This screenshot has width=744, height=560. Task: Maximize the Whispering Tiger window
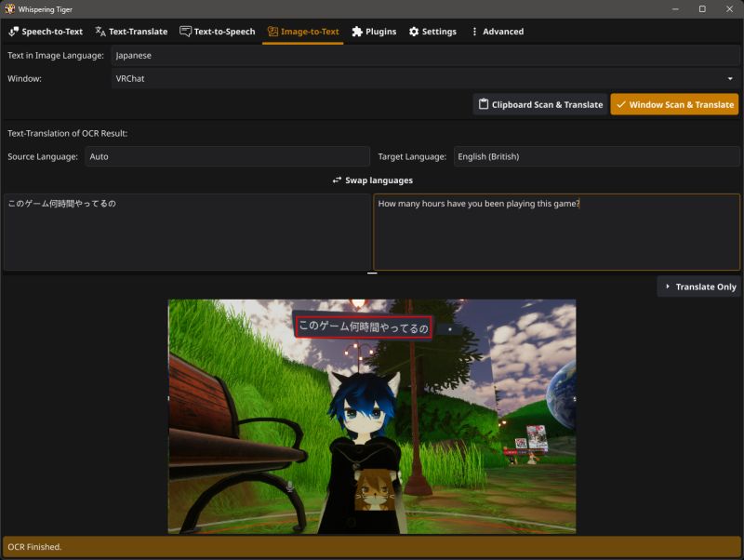(x=702, y=9)
